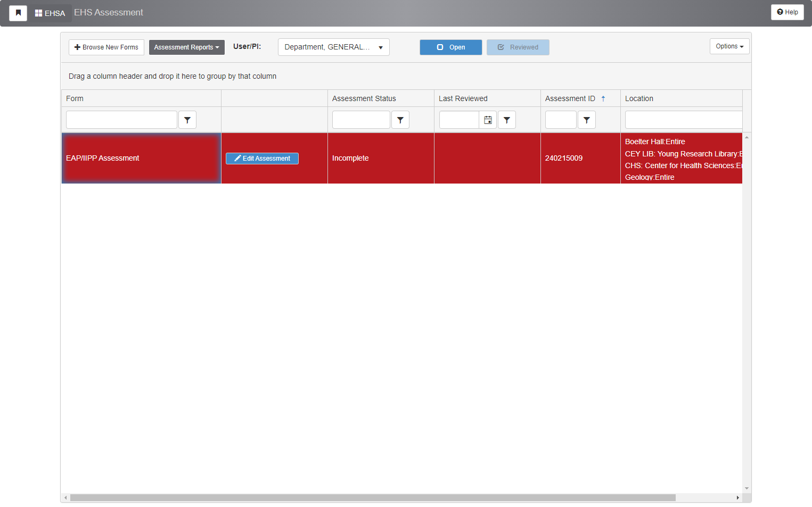Screen dimensions: 812x507
Task: Click the Form filter text box
Action: [x=121, y=120]
